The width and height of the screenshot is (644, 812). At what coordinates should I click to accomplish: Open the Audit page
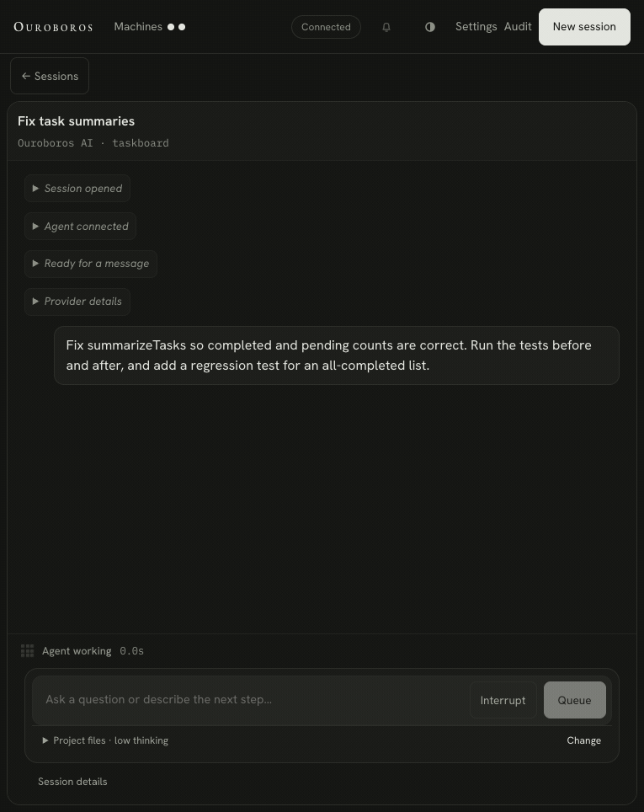[x=518, y=27]
